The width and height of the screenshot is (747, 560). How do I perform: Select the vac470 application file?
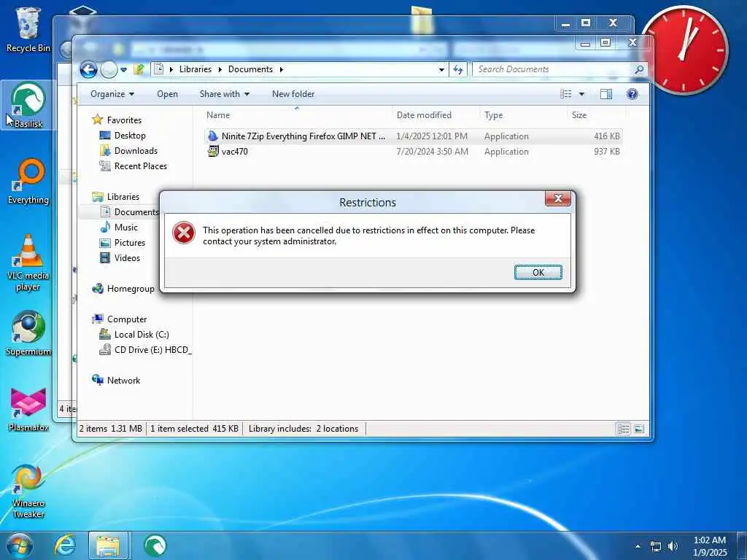pyautogui.click(x=413, y=152)
